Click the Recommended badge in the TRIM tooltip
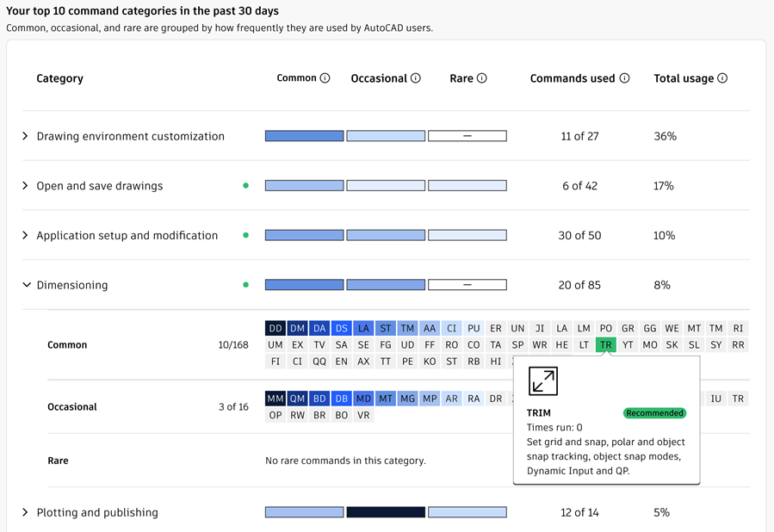Image resolution: width=774 pixels, height=532 pixels. click(x=654, y=413)
